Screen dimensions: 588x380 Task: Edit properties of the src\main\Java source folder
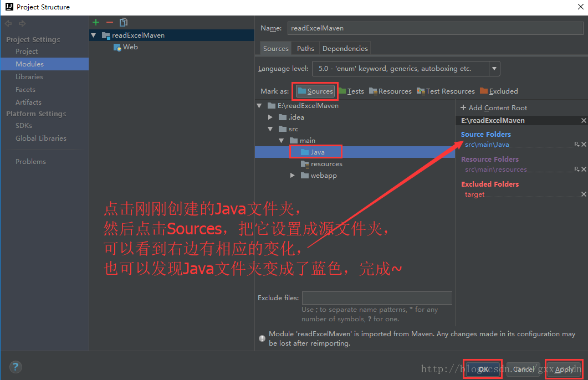[x=577, y=144]
